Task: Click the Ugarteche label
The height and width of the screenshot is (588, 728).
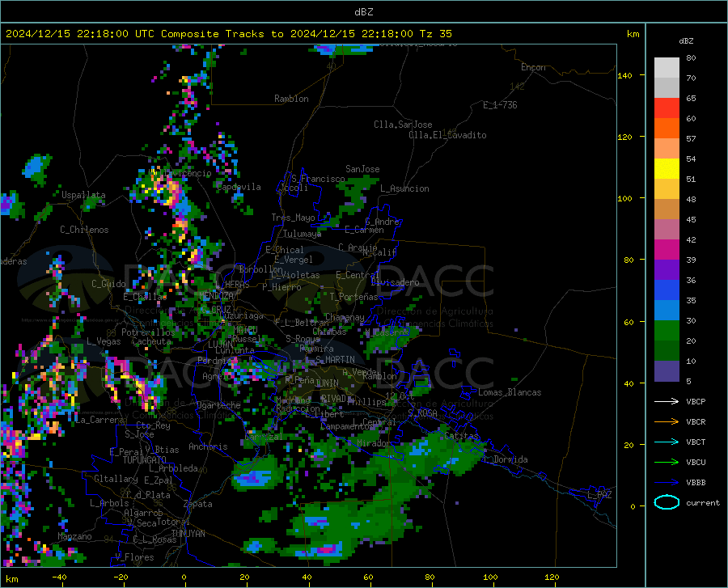Action: 218,405
